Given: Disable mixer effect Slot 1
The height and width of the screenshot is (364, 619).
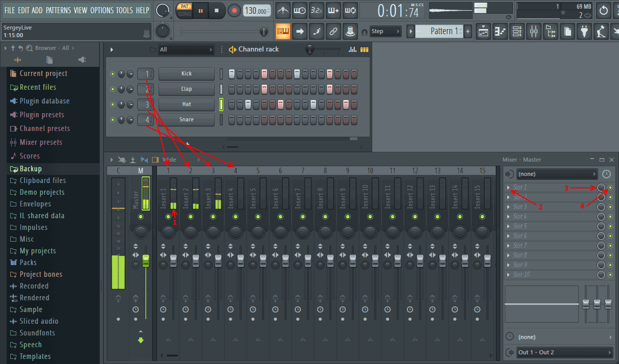Looking at the screenshot, I should 610,188.
